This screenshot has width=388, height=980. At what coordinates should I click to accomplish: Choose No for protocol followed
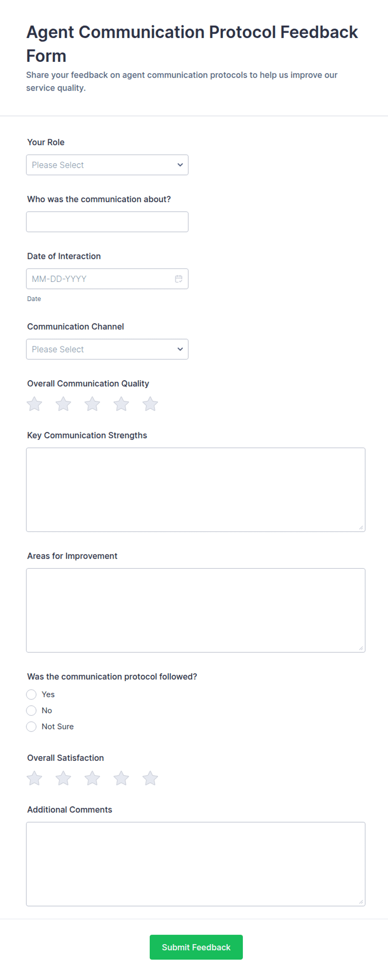(x=31, y=711)
